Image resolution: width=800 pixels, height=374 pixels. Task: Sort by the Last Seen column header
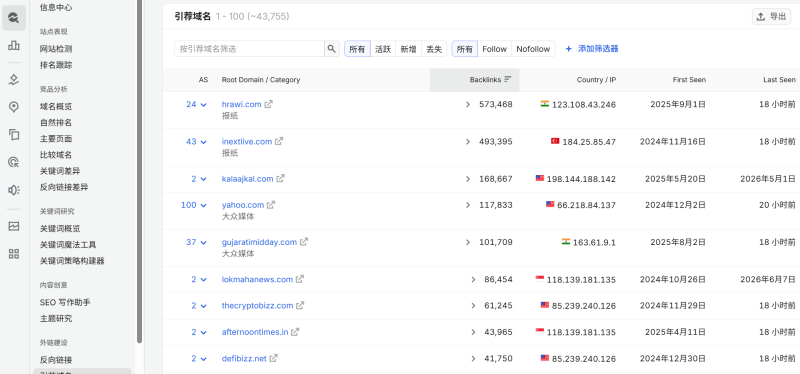[x=779, y=80]
